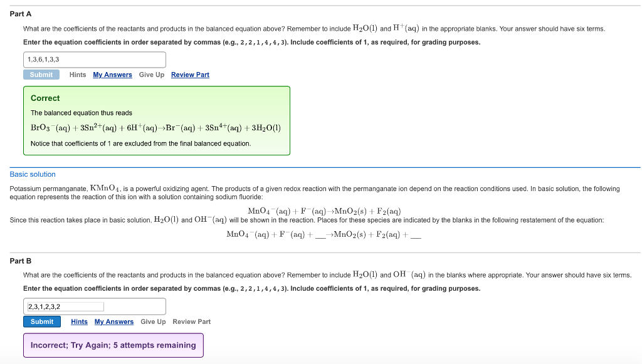This screenshot has width=642, height=364.
Task: Click the grayed-out Submit button in Part A
Action: point(41,74)
